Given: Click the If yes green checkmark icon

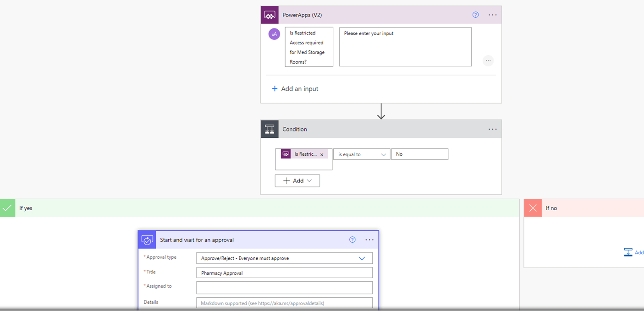Looking at the screenshot, I should 7,208.
